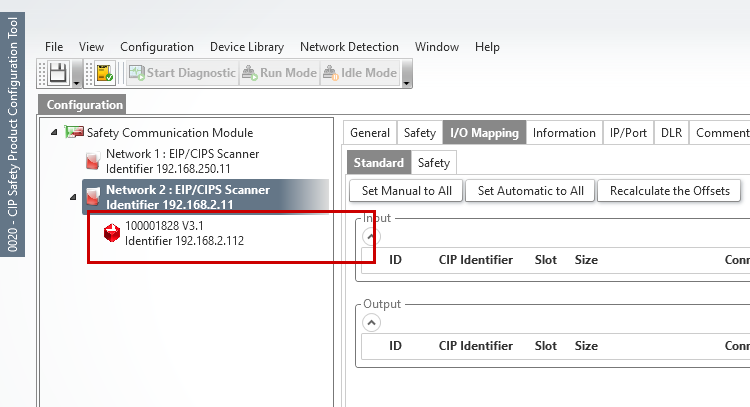Click Input table ID column header
The width and height of the screenshot is (750, 407).
tap(395, 260)
